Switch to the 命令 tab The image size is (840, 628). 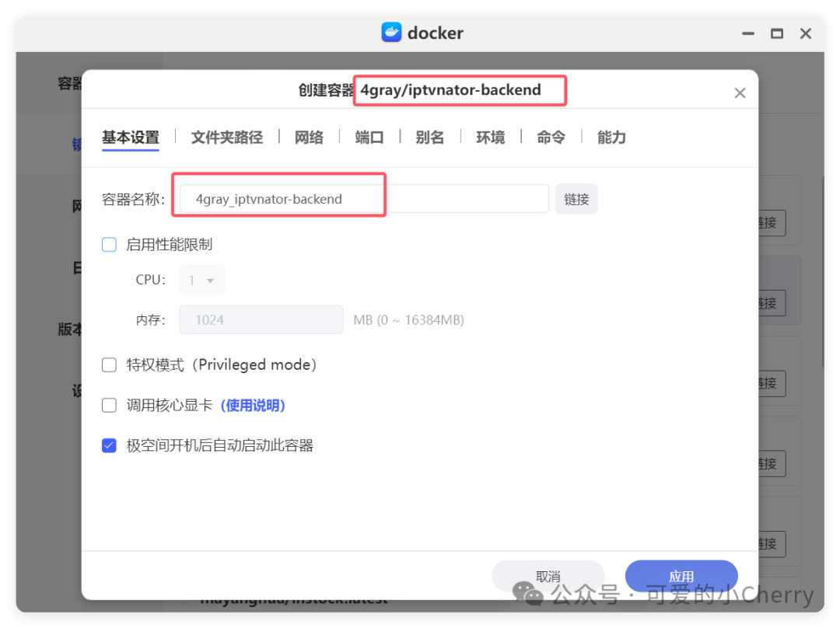click(x=551, y=138)
